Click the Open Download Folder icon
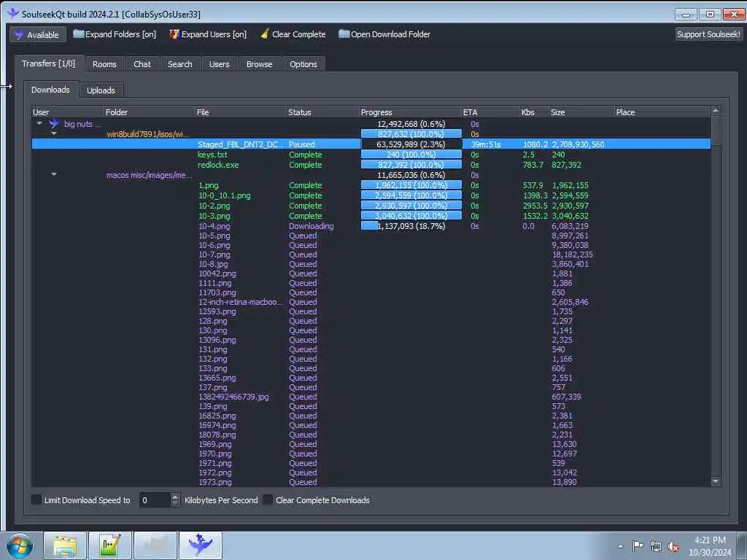 point(344,34)
